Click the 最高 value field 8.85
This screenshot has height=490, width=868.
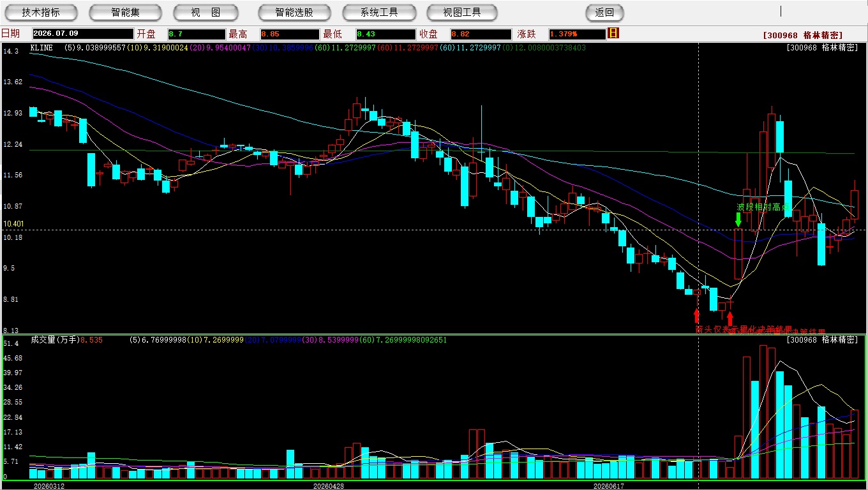(x=289, y=34)
